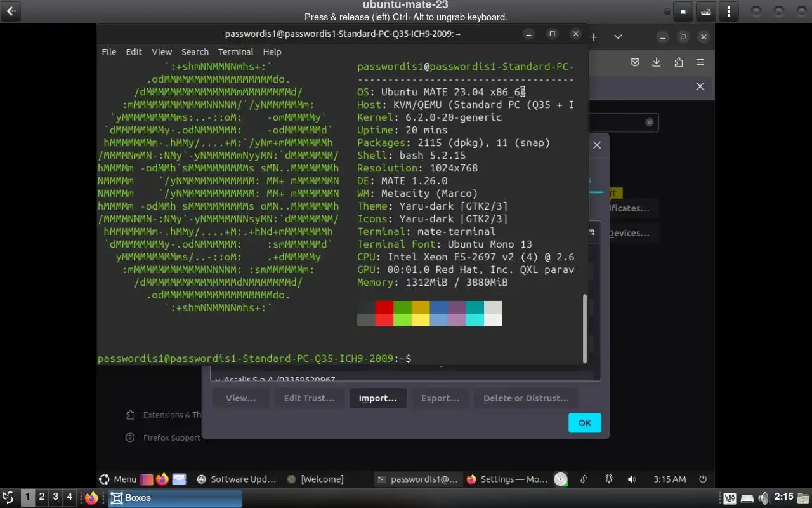The width and height of the screenshot is (812, 508).
Task: Open guest notification bell indicator
Action: click(x=609, y=479)
